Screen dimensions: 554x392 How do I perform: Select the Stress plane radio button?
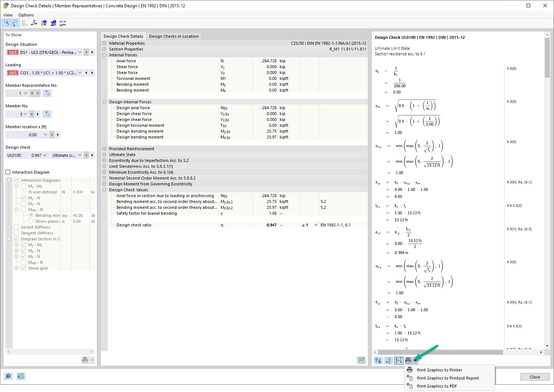tap(31, 221)
